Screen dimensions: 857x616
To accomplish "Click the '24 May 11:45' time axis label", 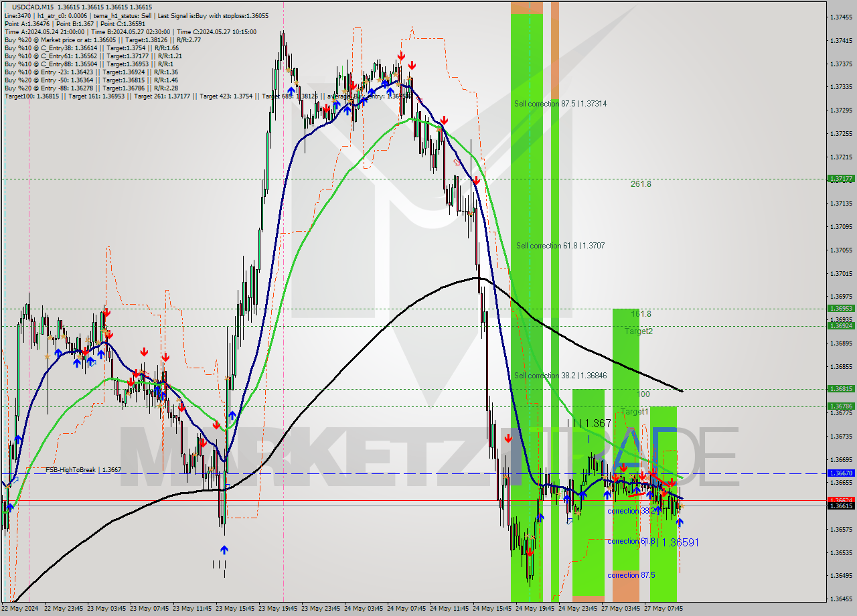I will 450,609.
